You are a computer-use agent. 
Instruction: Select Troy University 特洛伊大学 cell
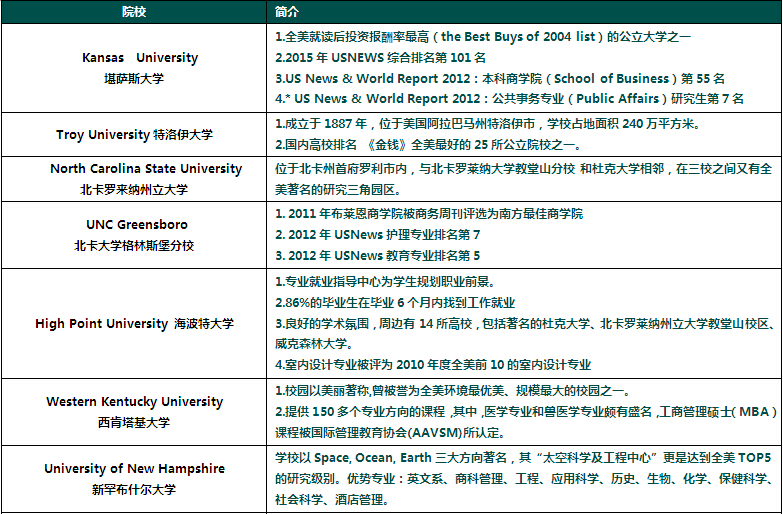pos(134,134)
